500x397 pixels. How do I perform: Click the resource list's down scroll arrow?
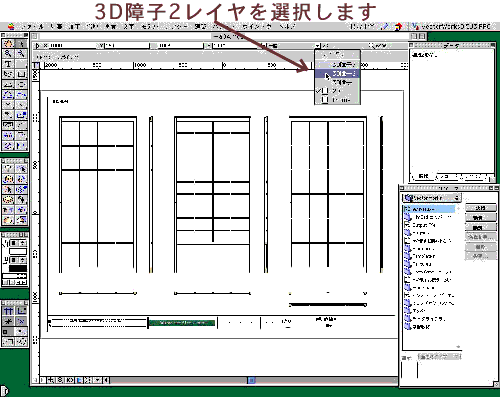[x=459, y=347]
